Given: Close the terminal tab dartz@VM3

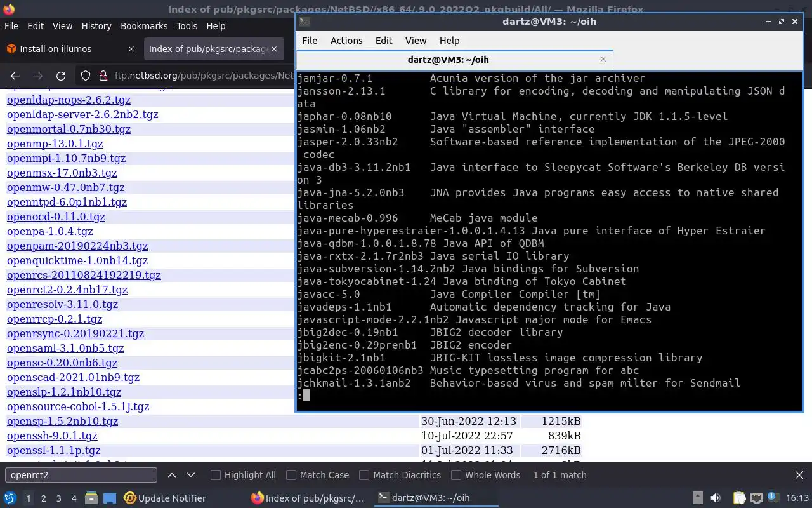Looking at the screenshot, I should pyautogui.click(x=603, y=59).
